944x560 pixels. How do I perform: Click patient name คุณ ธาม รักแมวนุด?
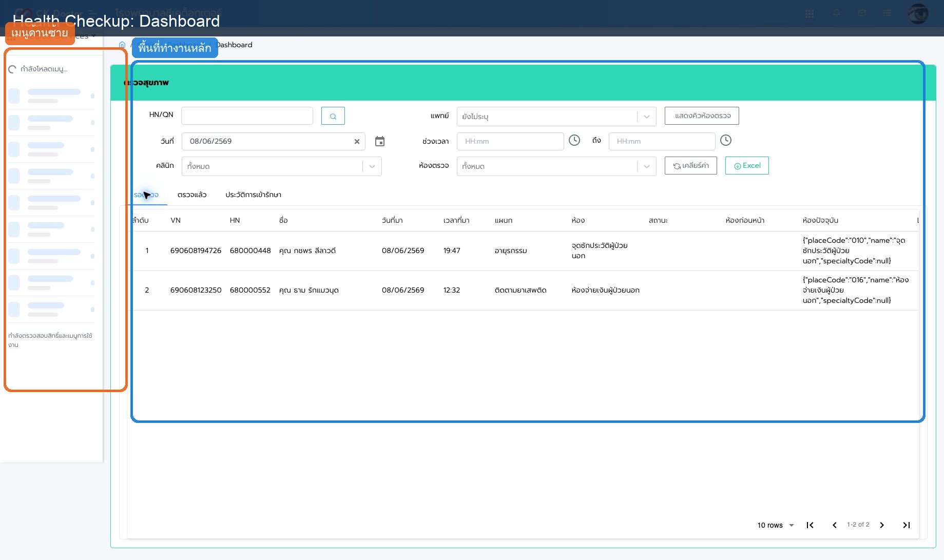pyautogui.click(x=309, y=290)
